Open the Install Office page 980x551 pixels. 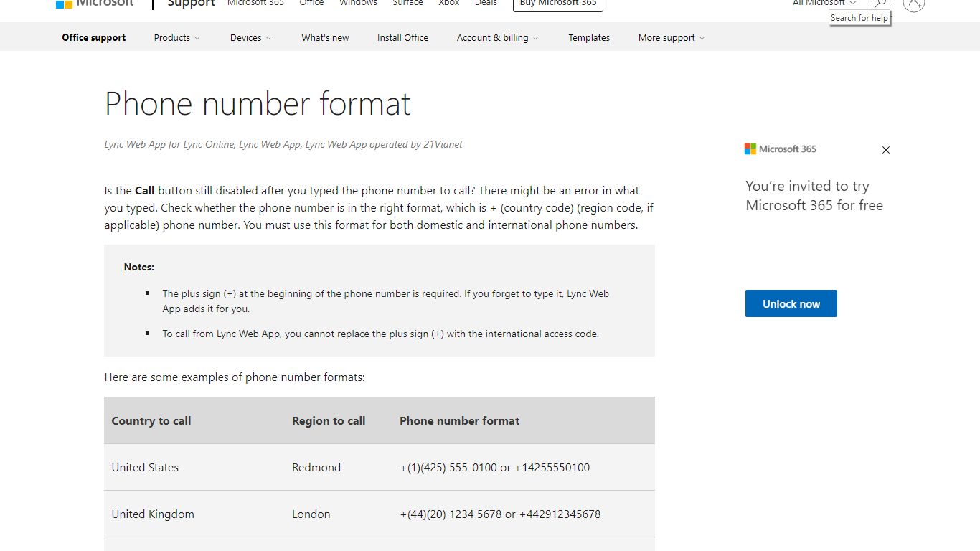point(402,37)
